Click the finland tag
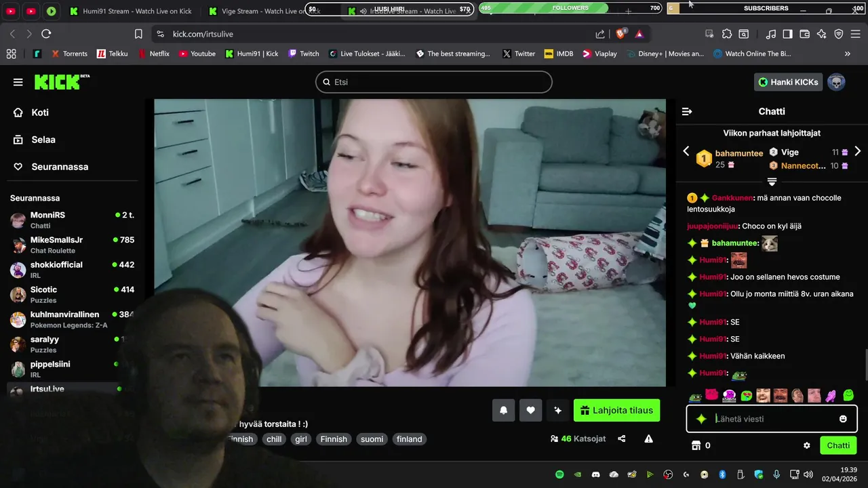 409,439
